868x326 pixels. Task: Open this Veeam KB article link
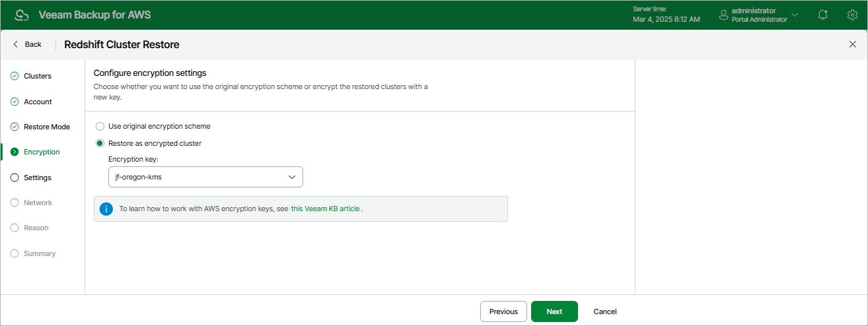click(325, 209)
